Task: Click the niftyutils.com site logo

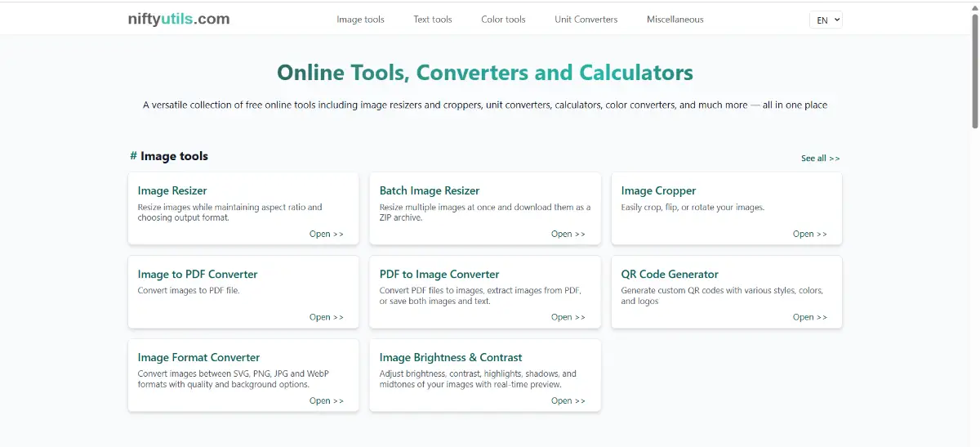Action: click(x=179, y=19)
